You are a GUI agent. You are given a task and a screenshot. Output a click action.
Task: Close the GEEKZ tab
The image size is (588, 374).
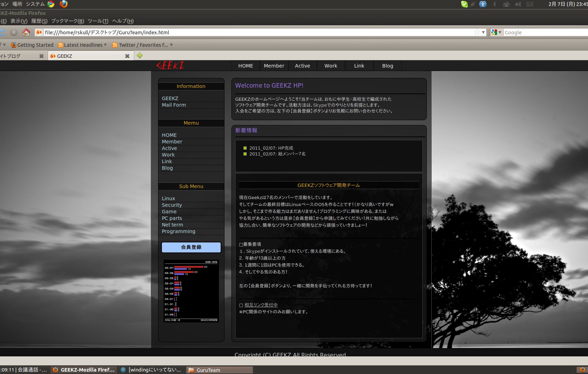(127, 56)
